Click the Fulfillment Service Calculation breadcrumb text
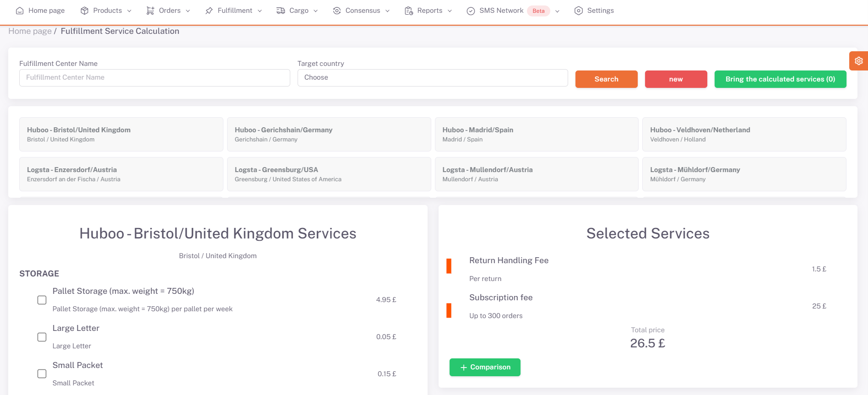 click(120, 31)
